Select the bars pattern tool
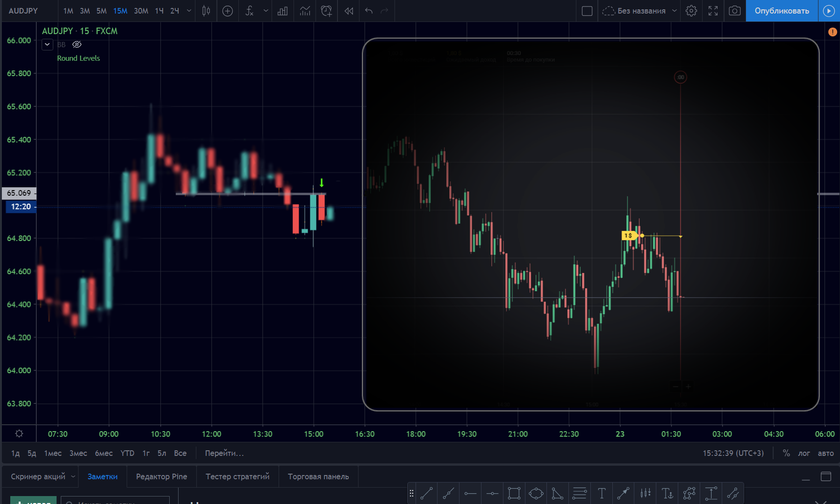The image size is (840, 504). click(x=646, y=493)
